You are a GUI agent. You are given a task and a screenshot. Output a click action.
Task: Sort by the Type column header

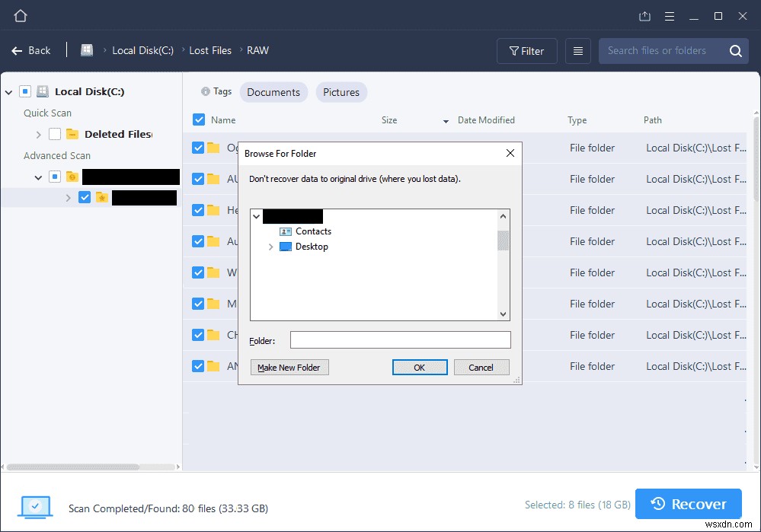pos(577,119)
